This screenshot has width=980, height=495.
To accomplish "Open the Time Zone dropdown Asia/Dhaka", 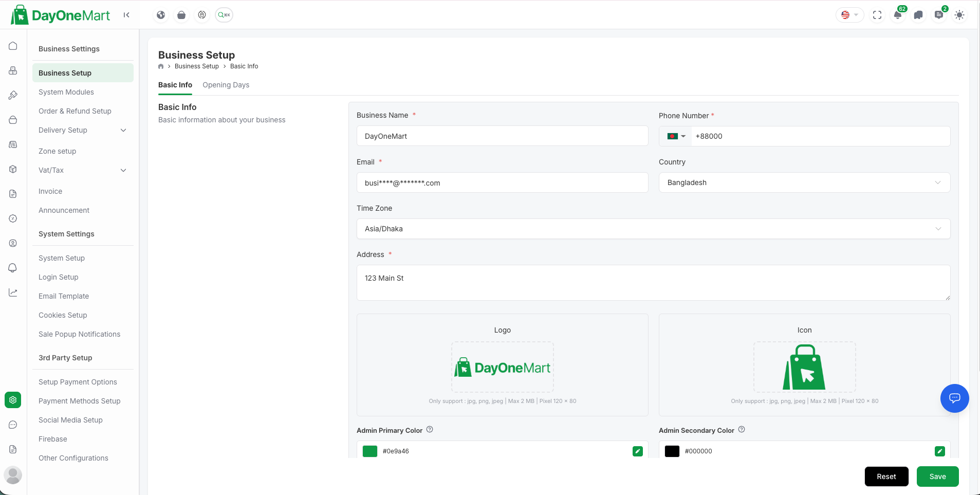I will [x=653, y=229].
